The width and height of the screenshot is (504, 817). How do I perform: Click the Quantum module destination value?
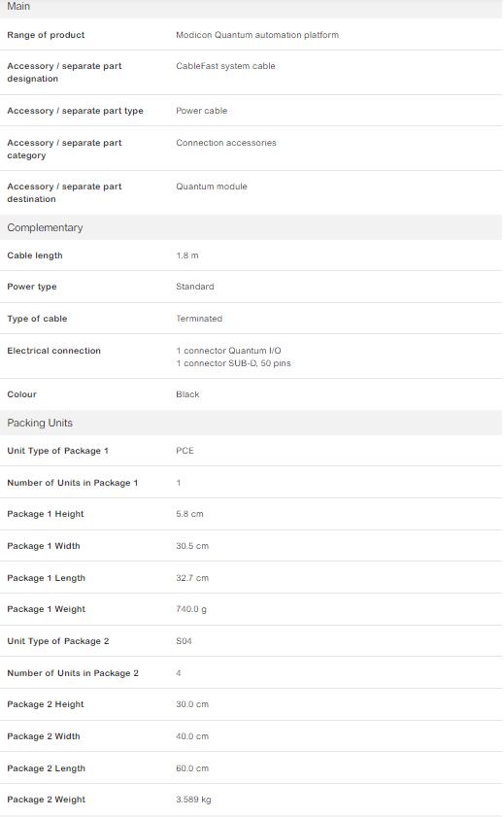212,187
